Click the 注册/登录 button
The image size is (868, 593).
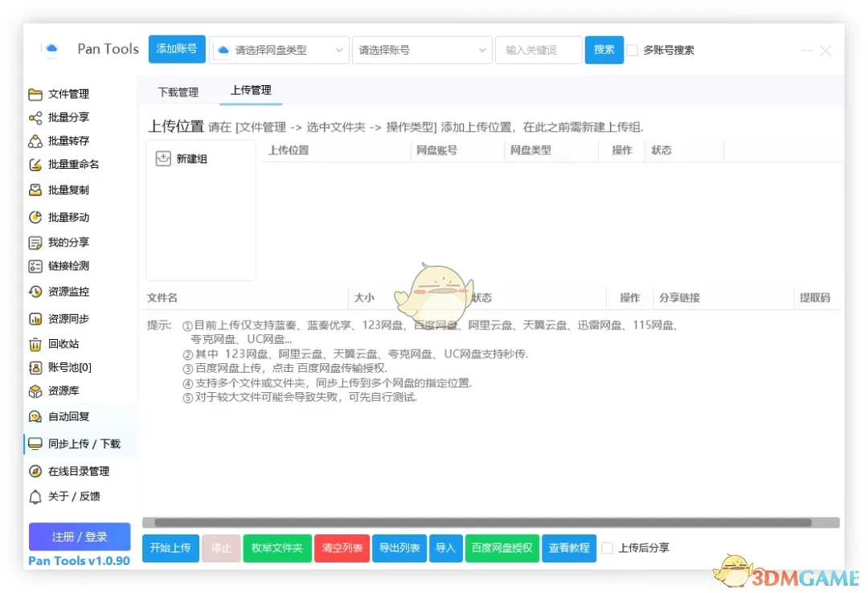point(79,537)
